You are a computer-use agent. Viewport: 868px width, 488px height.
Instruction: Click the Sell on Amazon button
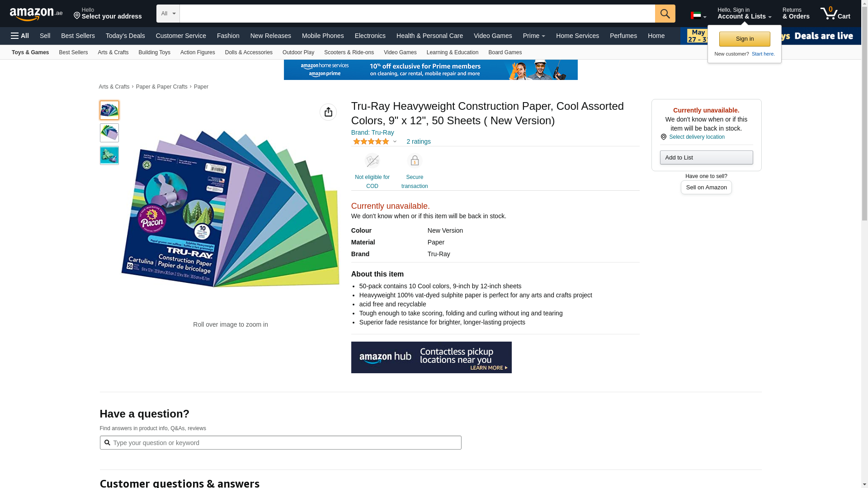tap(706, 188)
